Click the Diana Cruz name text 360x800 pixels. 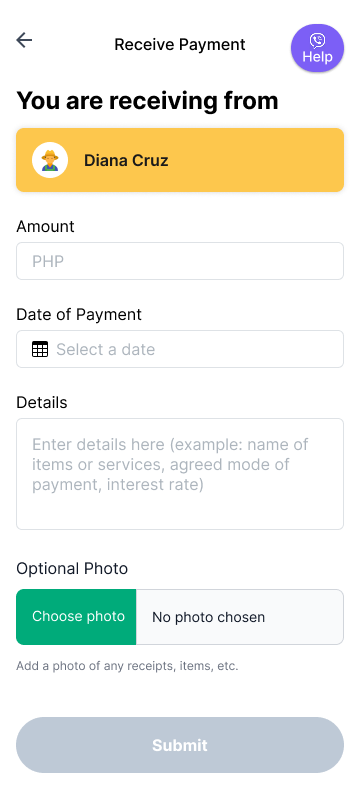point(126,160)
